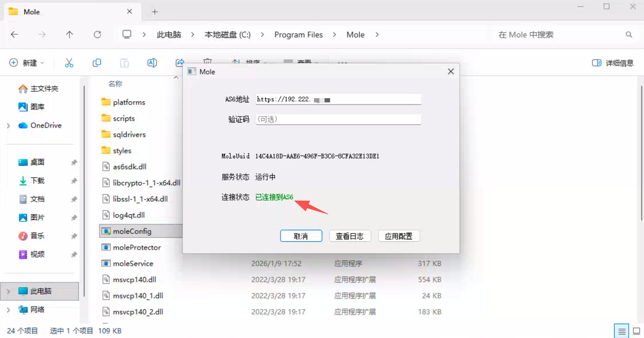Click the search magnifier icon

[629, 35]
